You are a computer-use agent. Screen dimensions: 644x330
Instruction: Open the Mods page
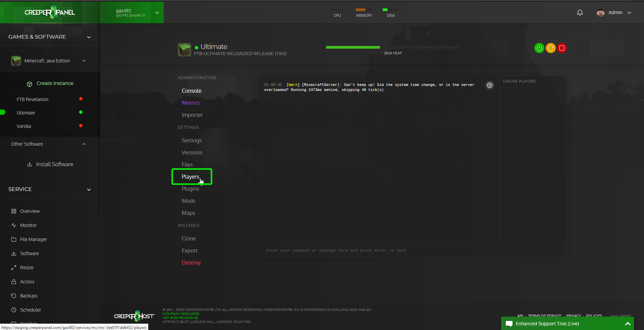(x=189, y=201)
